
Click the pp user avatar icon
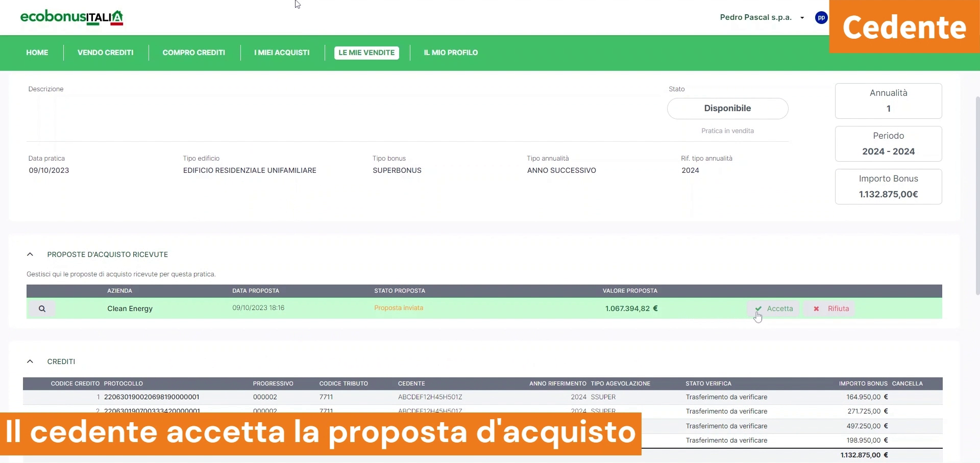pos(821,18)
